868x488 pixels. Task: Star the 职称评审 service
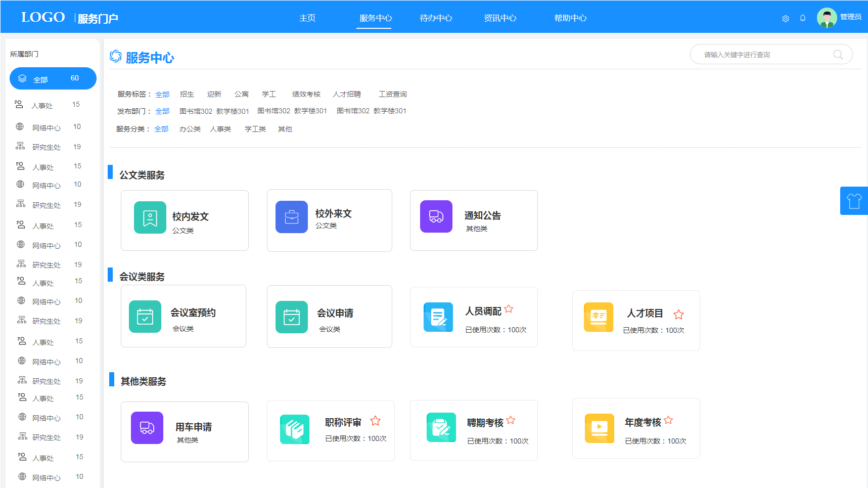click(375, 421)
